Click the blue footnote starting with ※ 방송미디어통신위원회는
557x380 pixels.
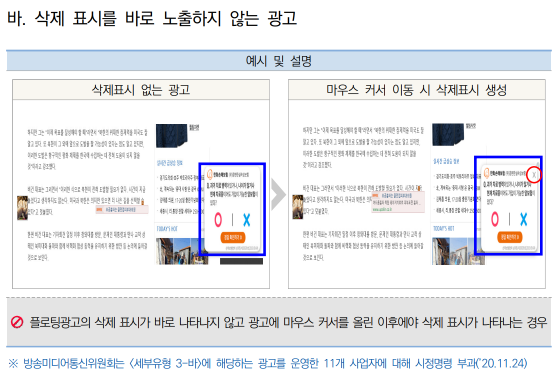(268, 363)
